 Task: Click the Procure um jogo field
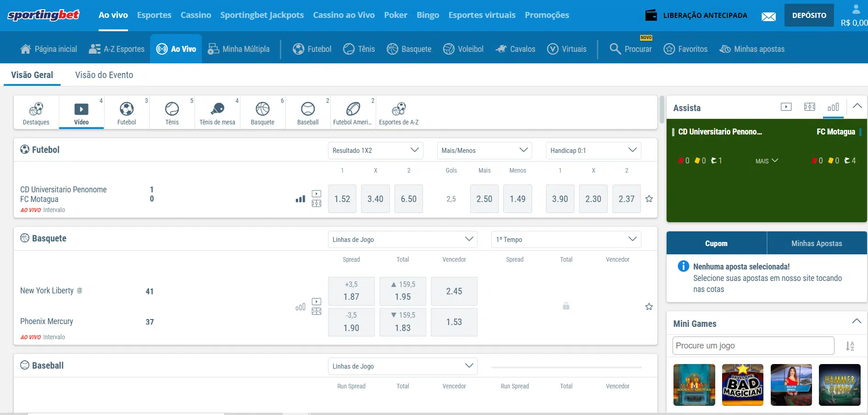coord(753,346)
